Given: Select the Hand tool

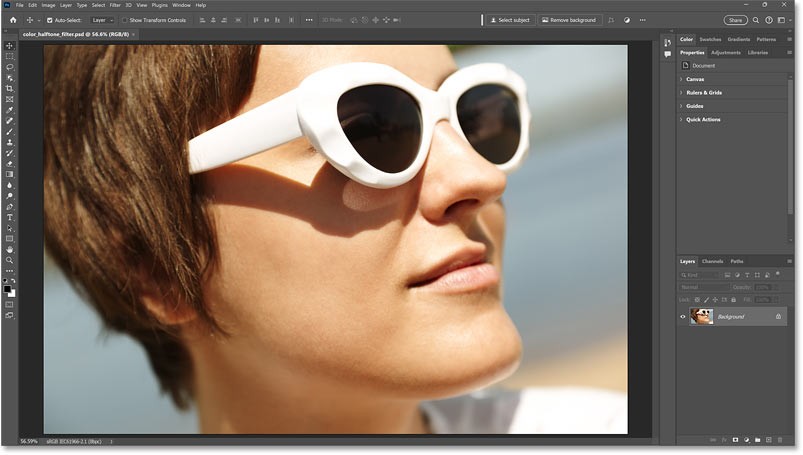Looking at the screenshot, I should pyautogui.click(x=9, y=249).
